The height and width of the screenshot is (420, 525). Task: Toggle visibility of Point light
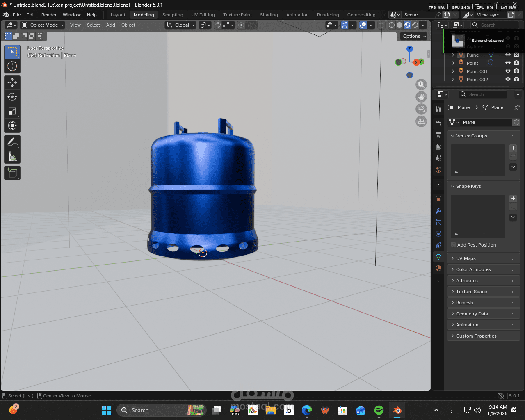point(508,63)
